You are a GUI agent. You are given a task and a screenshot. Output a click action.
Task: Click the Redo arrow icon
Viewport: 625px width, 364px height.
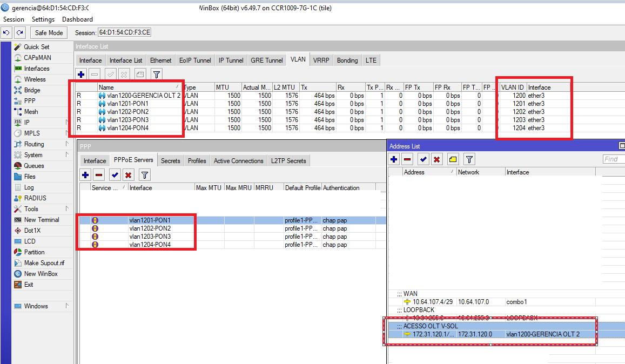point(20,33)
